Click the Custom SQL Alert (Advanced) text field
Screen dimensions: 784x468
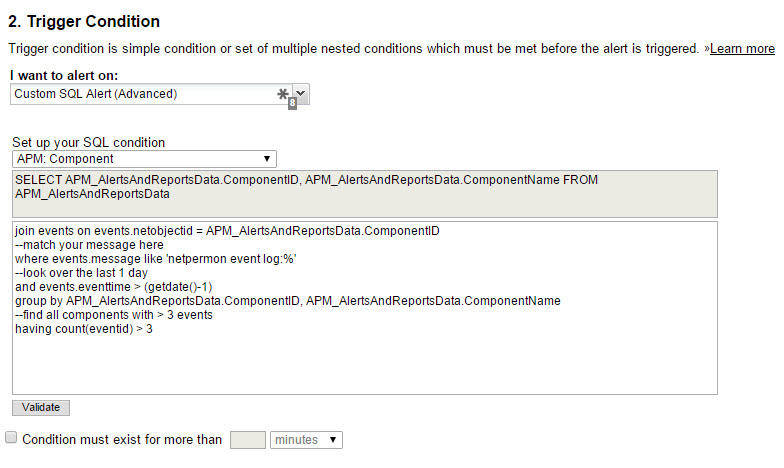pos(145,94)
